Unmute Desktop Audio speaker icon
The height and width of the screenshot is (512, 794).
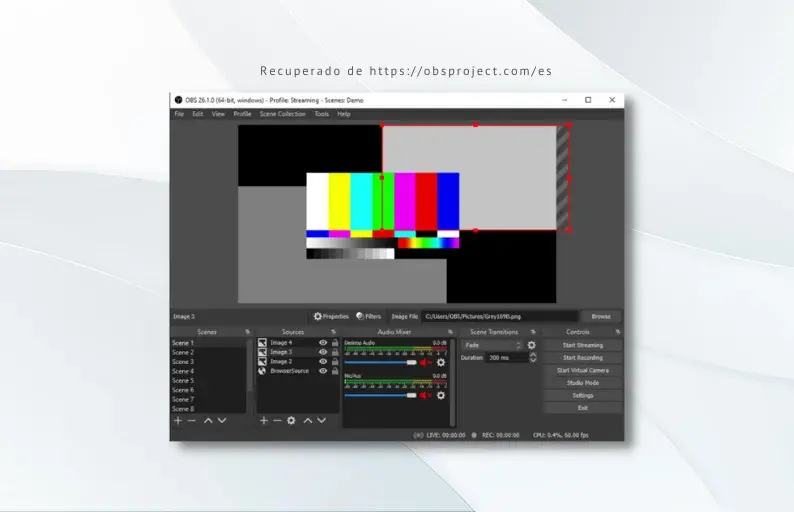tap(425, 363)
